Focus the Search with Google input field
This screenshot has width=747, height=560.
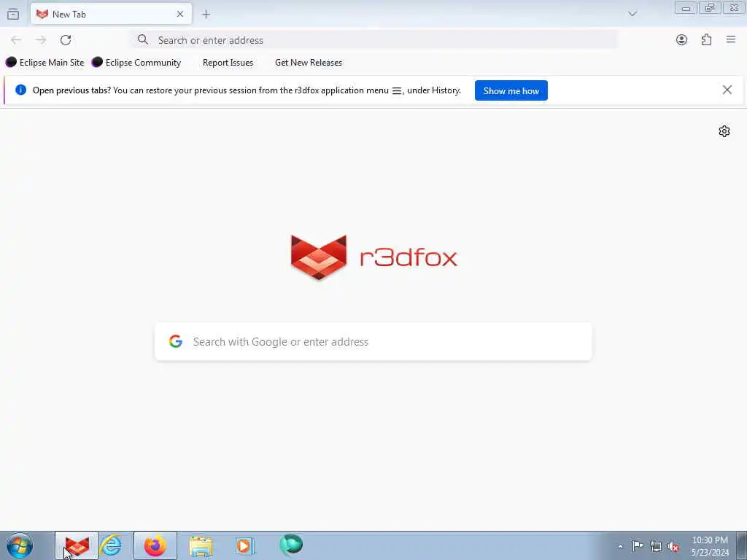click(x=373, y=341)
